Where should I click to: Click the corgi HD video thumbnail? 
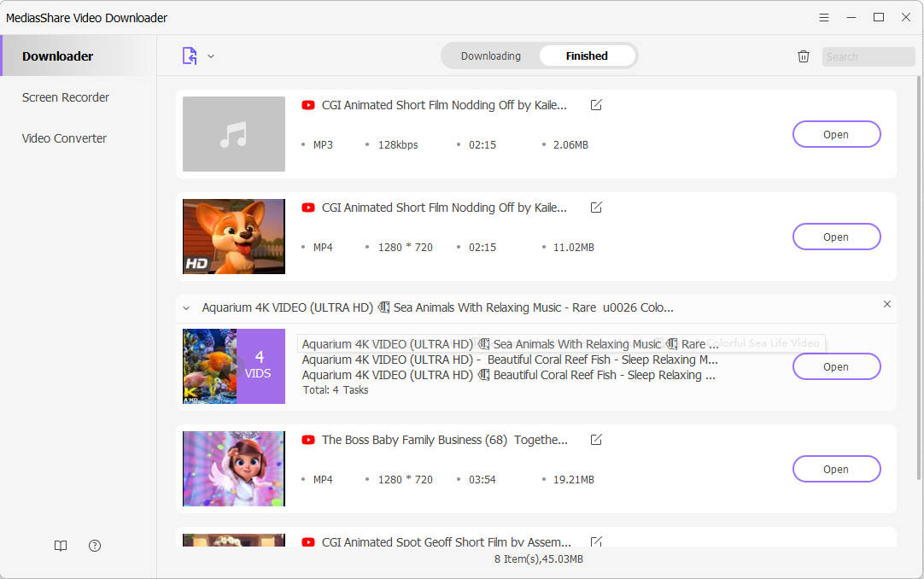(x=234, y=237)
